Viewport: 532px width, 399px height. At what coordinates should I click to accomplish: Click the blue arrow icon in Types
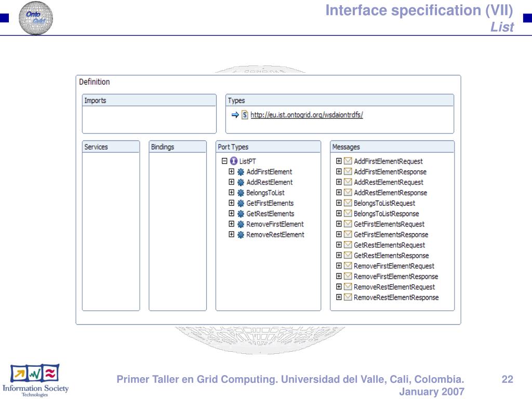(235, 115)
